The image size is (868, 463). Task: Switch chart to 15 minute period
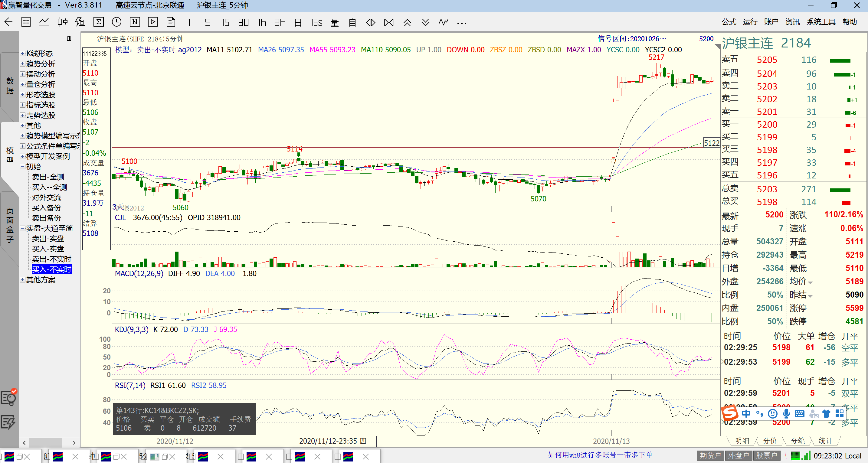[225, 22]
